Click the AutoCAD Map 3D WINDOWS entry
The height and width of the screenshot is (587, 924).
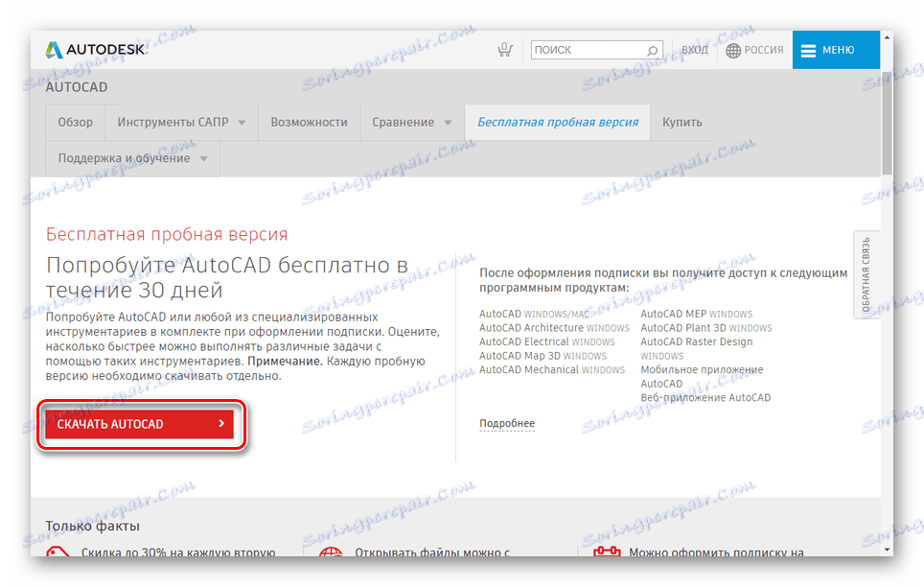(x=543, y=356)
